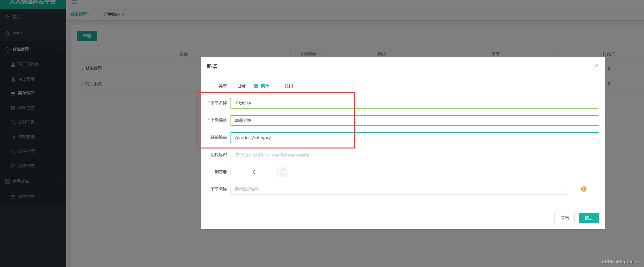
Task: Toggle the hamburger sidebar collapse icon
Action: tap(74, 2)
